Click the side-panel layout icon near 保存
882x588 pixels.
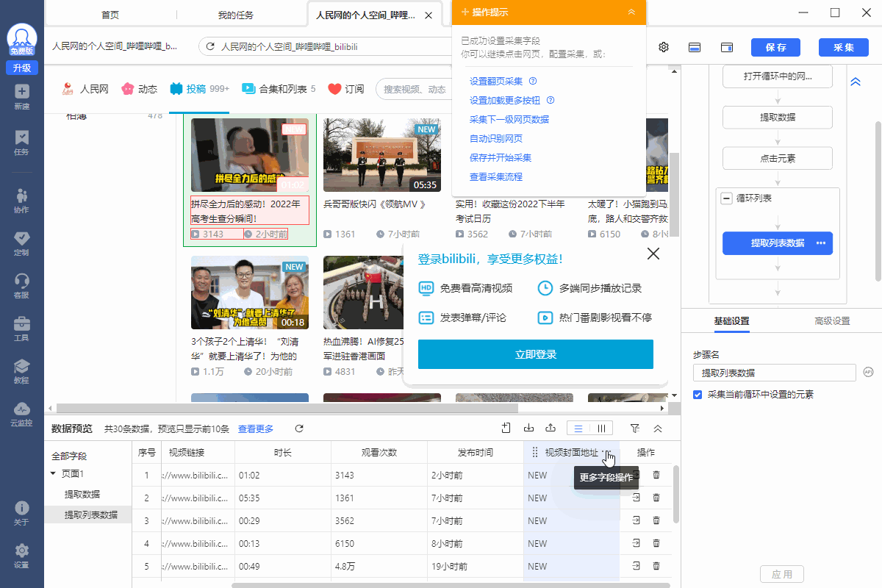(x=726, y=47)
